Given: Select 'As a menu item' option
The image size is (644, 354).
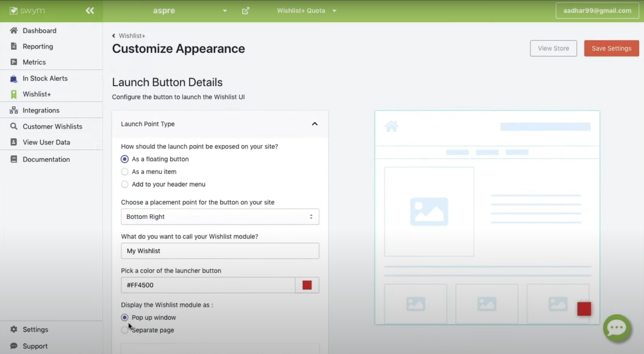Looking at the screenshot, I should [x=125, y=172].
